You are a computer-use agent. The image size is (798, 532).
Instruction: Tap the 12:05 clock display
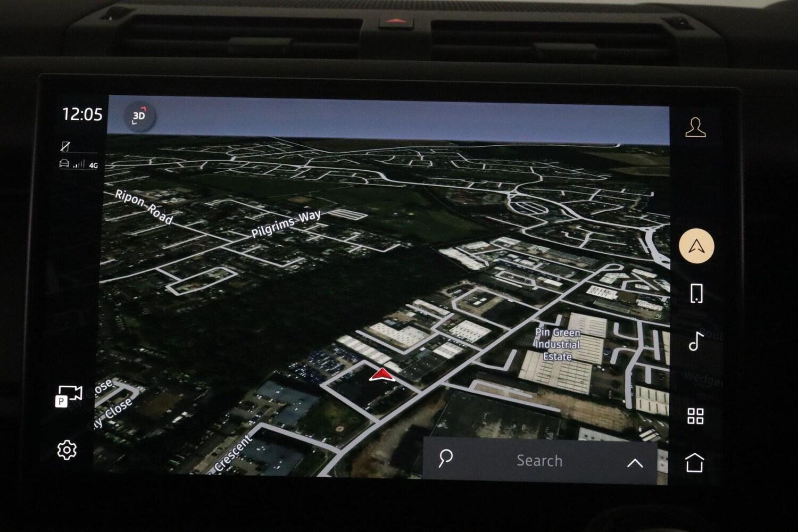coord(82,114)
